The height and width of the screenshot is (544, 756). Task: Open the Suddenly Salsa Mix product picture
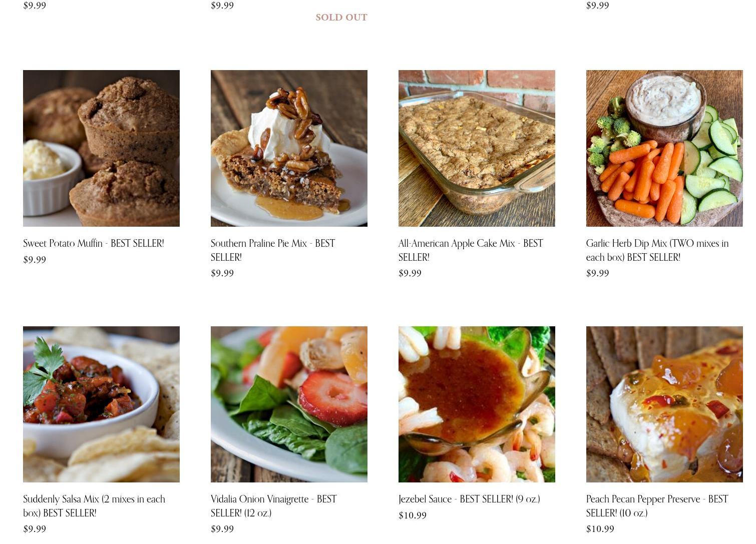101,404
